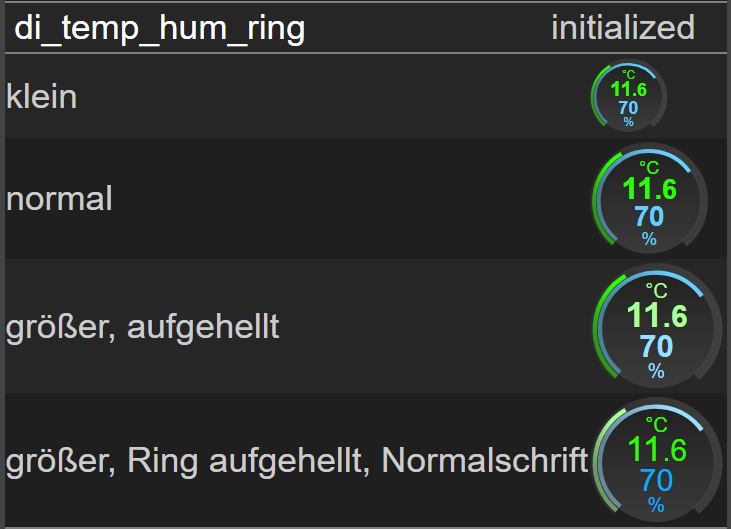The image size is (731, 529).
Task: Click the initialized state text
Action: [623, 27]
